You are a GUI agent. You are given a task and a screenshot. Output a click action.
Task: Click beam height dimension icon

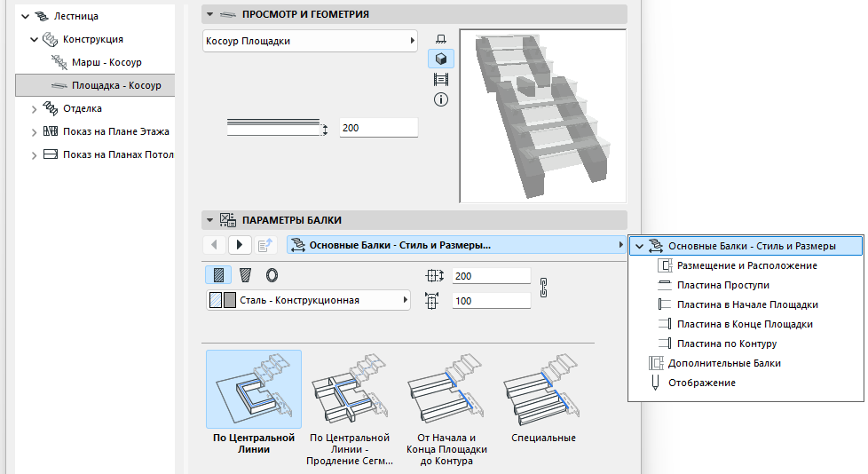tap(432, 301)
